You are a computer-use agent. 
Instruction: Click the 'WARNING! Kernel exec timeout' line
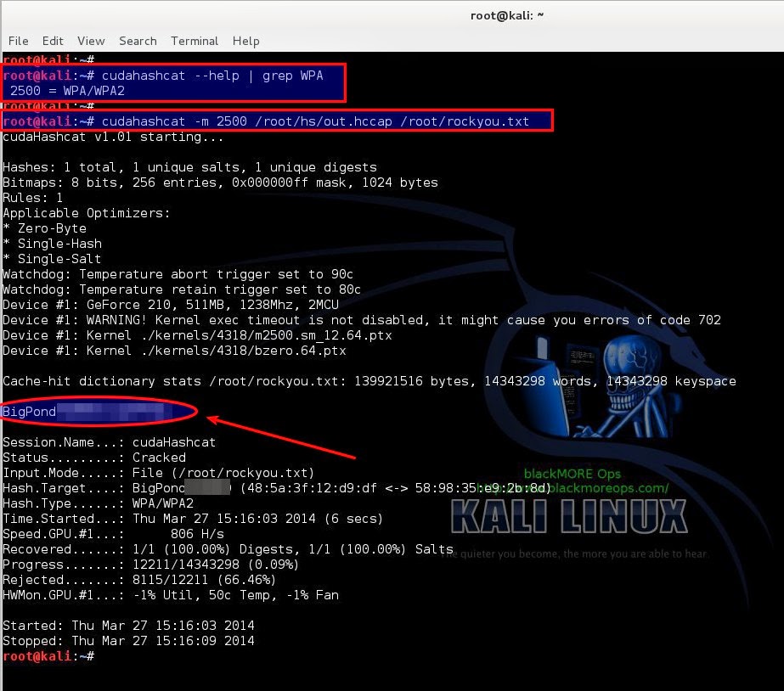pos(362,320)
